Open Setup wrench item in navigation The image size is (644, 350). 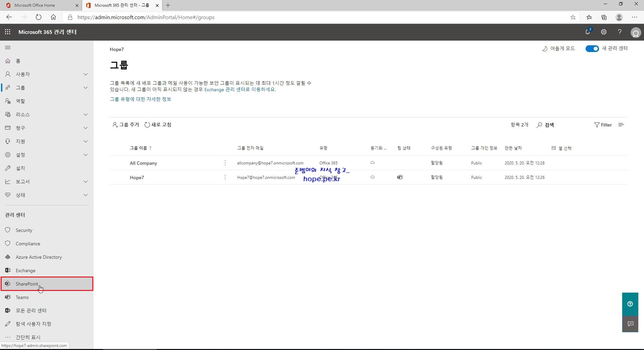(47, 168)
